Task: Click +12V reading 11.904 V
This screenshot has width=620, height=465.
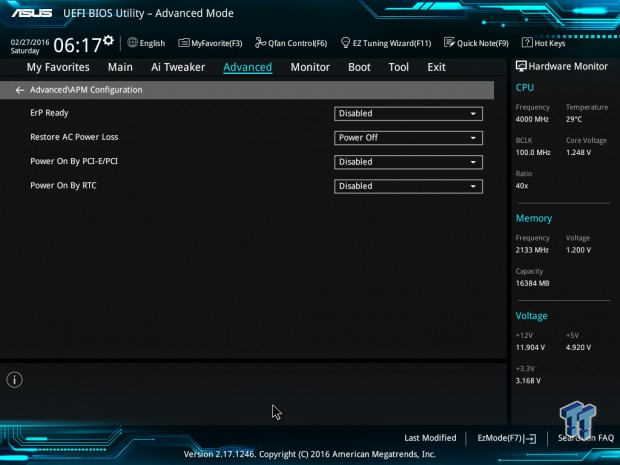Action: click(x=530, y=348)
